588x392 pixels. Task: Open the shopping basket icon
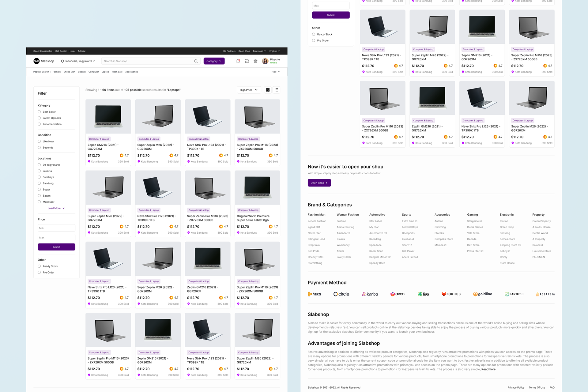255,61
